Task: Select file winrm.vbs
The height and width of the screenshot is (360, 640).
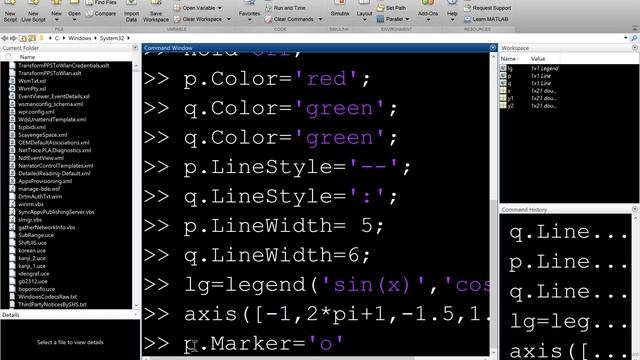Action: tap(31, 204)
